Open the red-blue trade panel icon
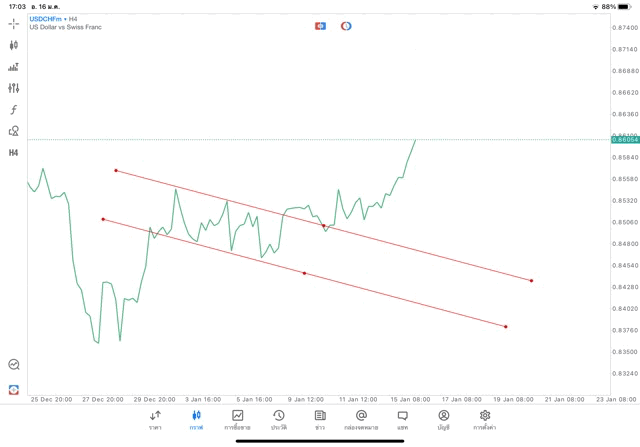 (x=320, y=26)
